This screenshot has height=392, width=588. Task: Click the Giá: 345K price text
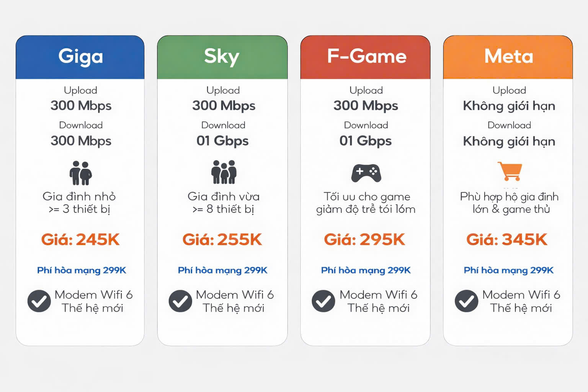tap(507, 240)
